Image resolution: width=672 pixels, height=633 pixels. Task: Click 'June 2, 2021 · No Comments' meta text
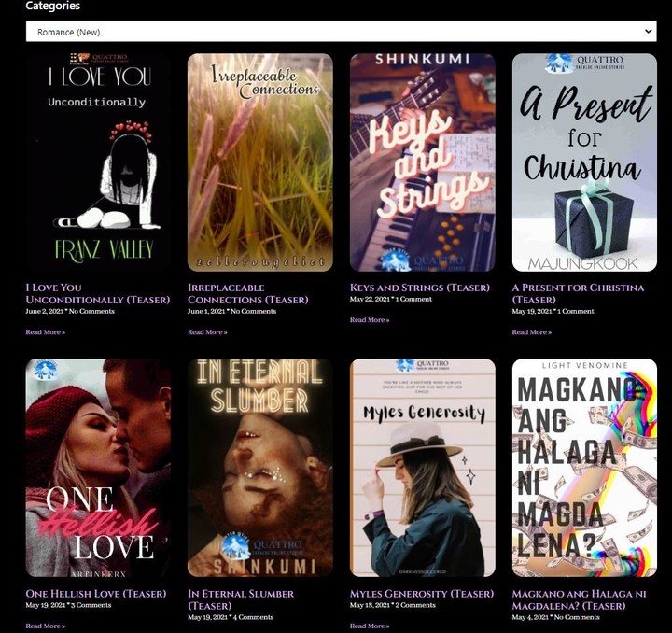pos(70,311)
